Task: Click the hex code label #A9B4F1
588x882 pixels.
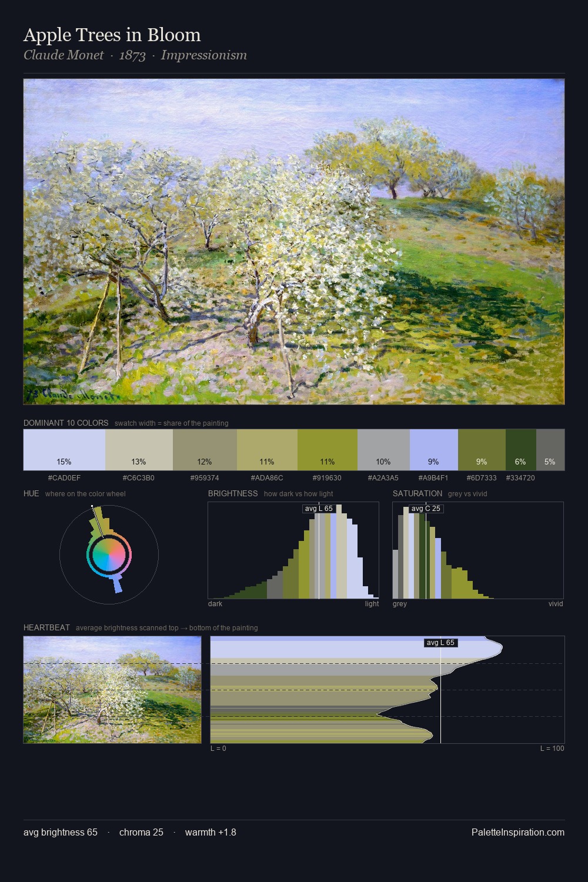Action: (x=433, y=478)
